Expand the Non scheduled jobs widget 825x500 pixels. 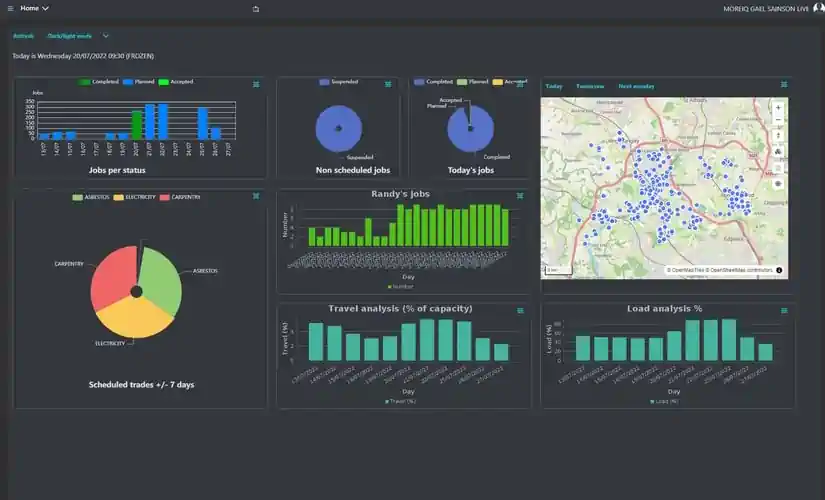point(388,84)
